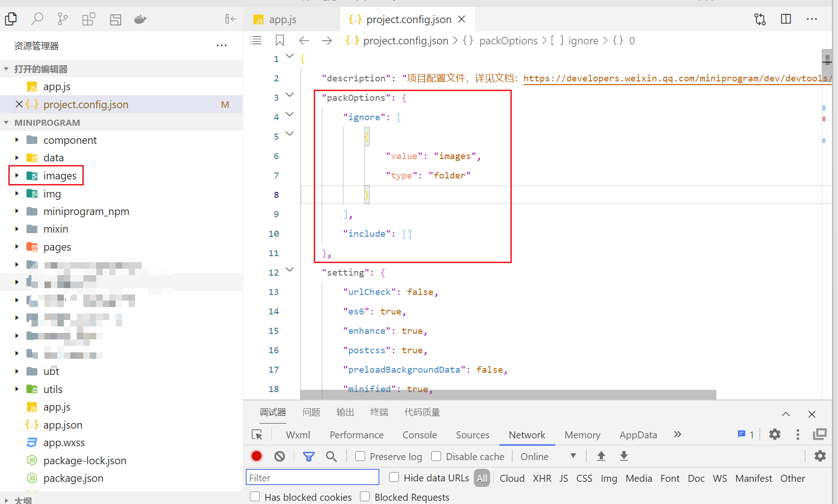The width and height of the screenshot is (838, 504).
Task: Expand the pages folder
Action: click(17, 247)
